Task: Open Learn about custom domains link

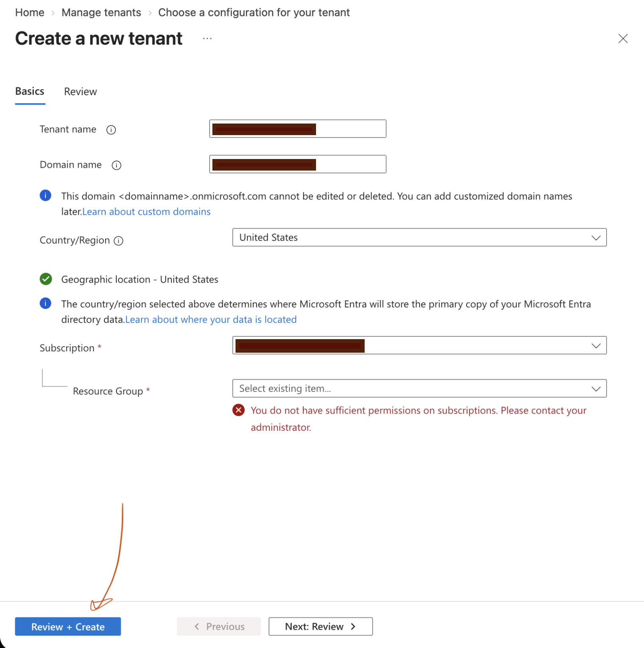Action: click(146, 212)
